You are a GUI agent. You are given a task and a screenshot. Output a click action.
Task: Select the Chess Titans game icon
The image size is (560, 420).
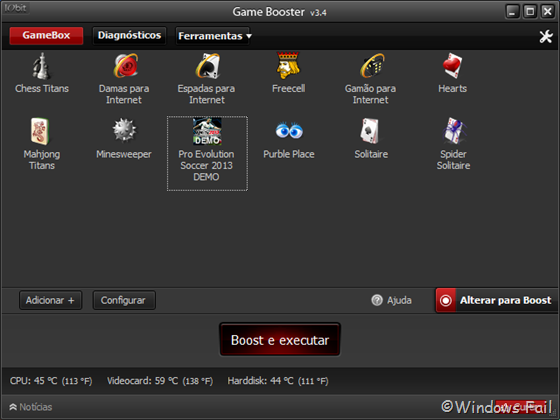(x=41, y=66)
